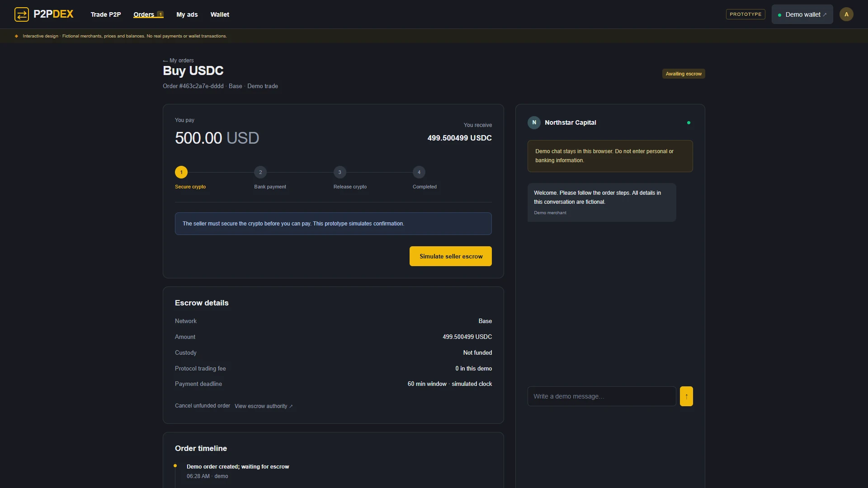The width and height of the screenshot is (868, 488).
Task: Click the Interactive design disclaimer banner text
Action: click(x=125, y=36)
